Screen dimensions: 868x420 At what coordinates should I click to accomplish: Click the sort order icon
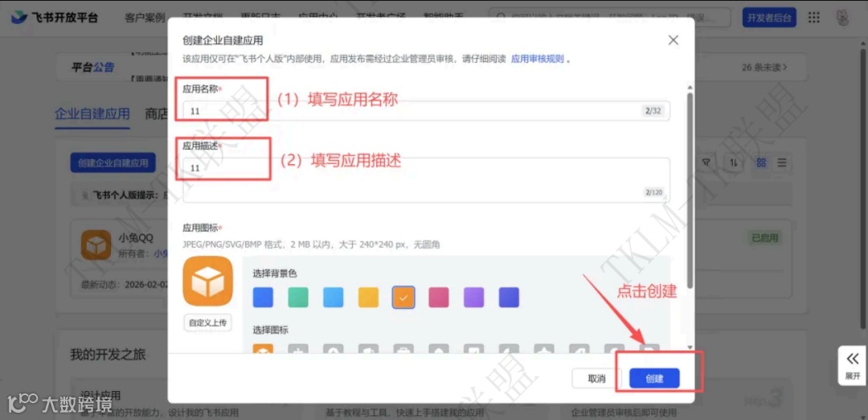pos(734,163)
